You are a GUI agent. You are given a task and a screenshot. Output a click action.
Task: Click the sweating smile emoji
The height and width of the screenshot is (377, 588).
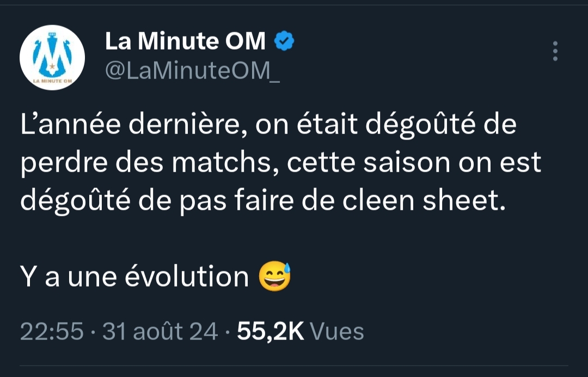pyautogui.click(x=275, y=276)
